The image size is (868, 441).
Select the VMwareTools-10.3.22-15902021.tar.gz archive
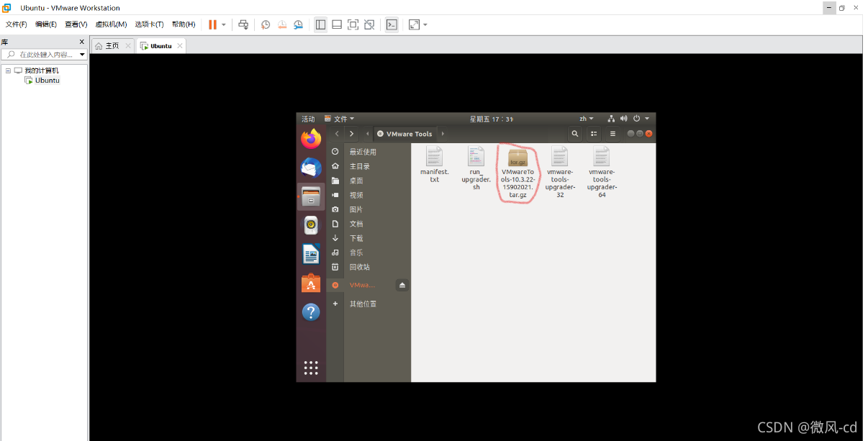518,173
